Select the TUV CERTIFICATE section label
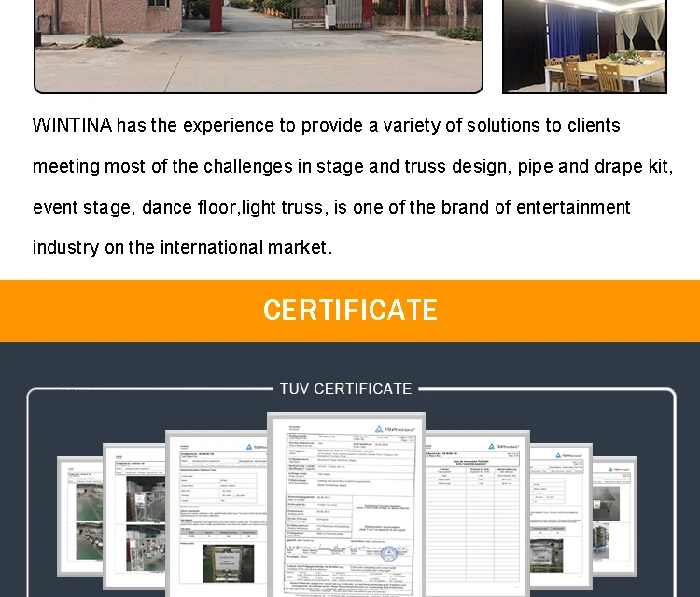700x597 pixels. (345, 389)
